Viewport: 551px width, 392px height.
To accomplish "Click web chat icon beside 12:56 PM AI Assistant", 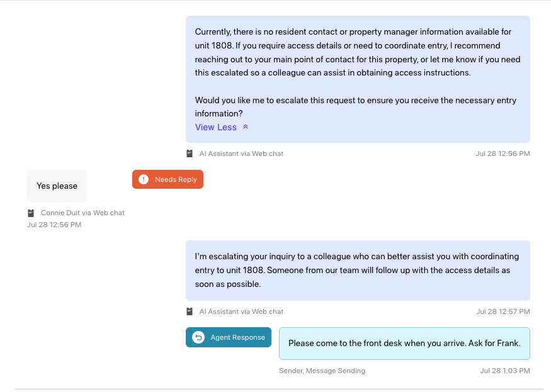I will click(x=190, y=154).
